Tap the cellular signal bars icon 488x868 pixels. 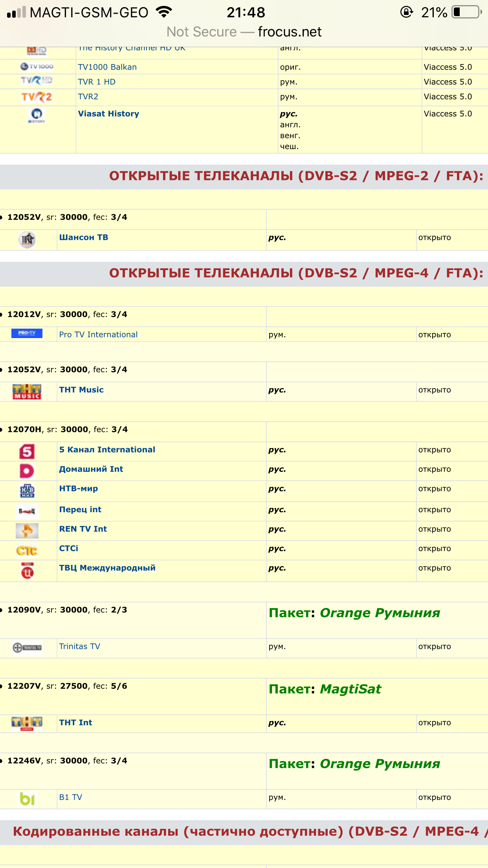click(17, 12)
